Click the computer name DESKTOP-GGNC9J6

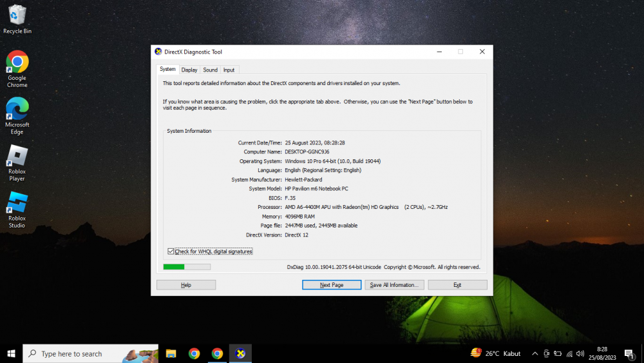307,152
